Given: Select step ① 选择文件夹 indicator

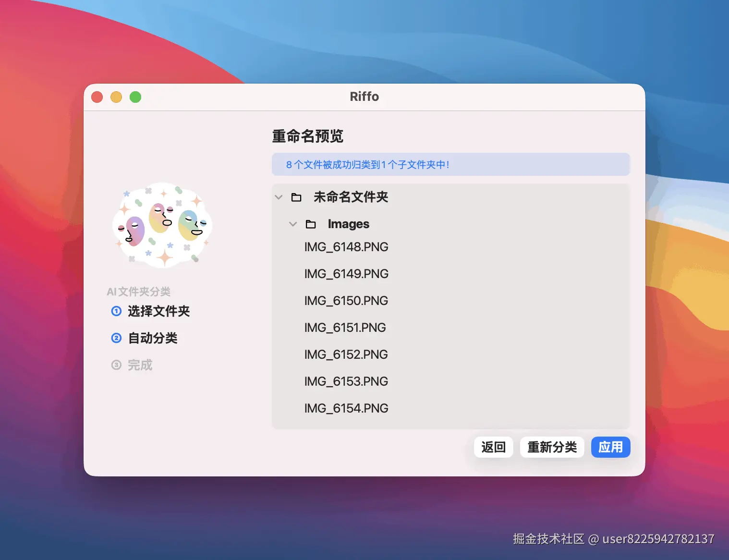Looking at the screenshot, I should (117, 311).
